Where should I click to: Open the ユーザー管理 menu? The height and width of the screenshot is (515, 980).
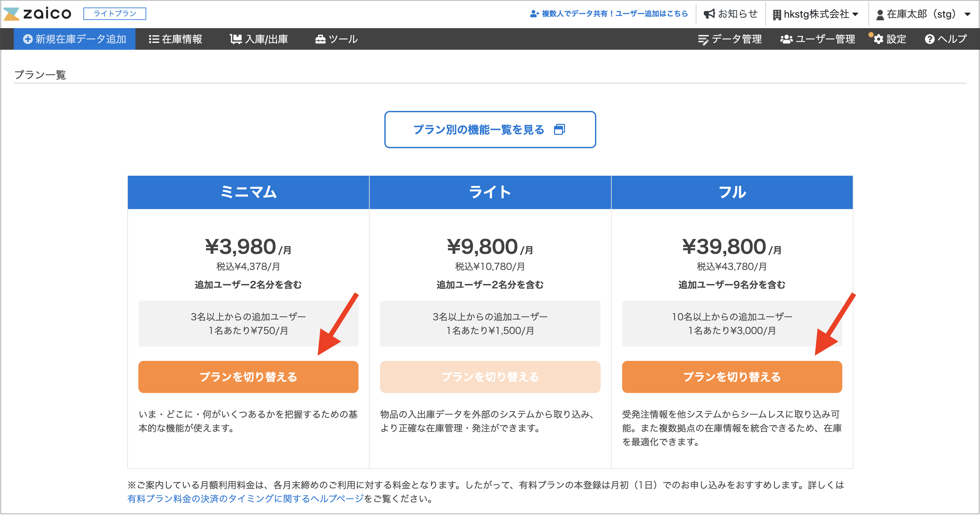coord(817,39)
